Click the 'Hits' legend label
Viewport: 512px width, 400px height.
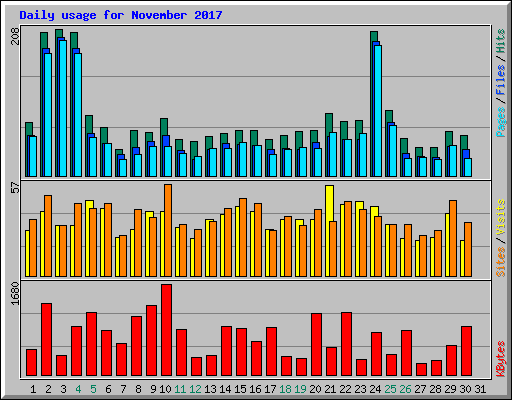(500, 41)
